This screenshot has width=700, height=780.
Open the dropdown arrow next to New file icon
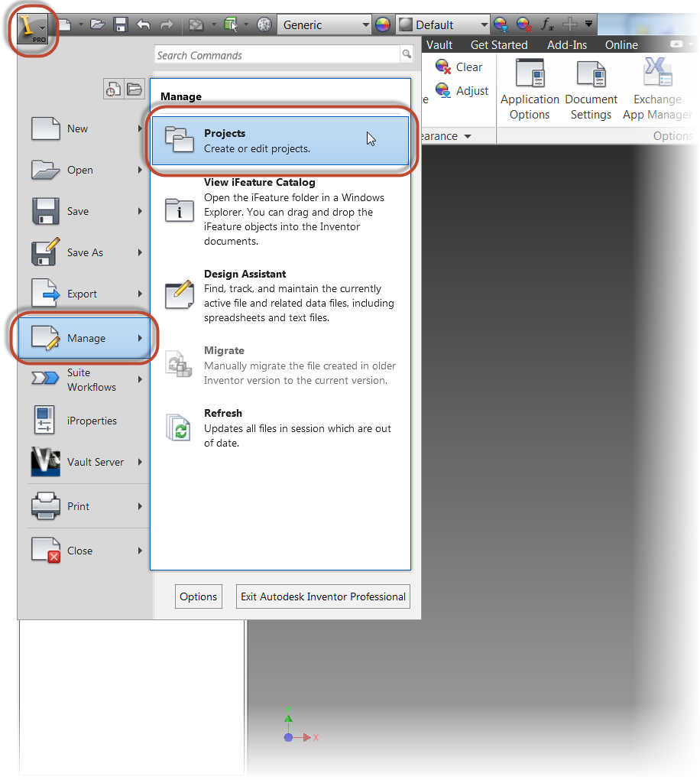pos(80,24)
